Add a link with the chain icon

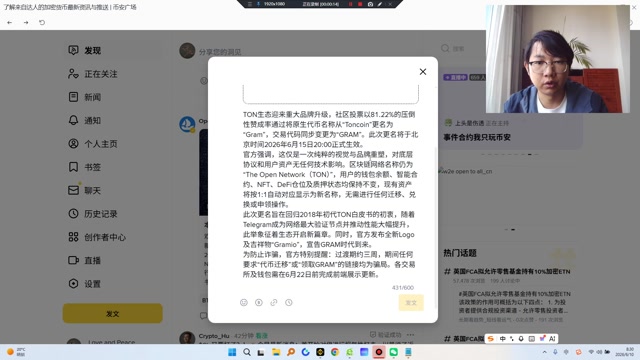(274, 302)
